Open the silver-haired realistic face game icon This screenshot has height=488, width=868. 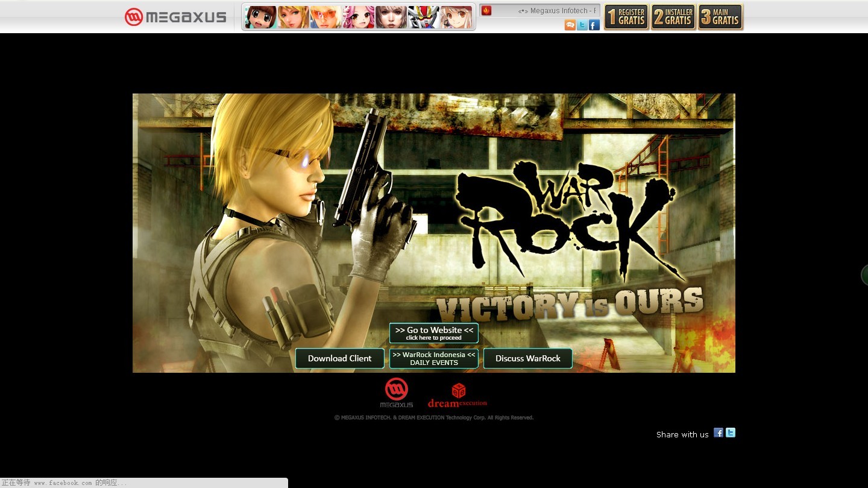pyautogui.click(x=391, y=17)
